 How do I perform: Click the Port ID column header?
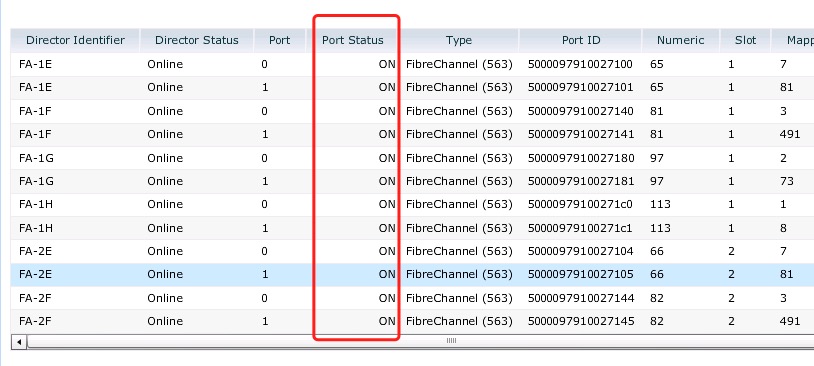(x=580, y=40)
